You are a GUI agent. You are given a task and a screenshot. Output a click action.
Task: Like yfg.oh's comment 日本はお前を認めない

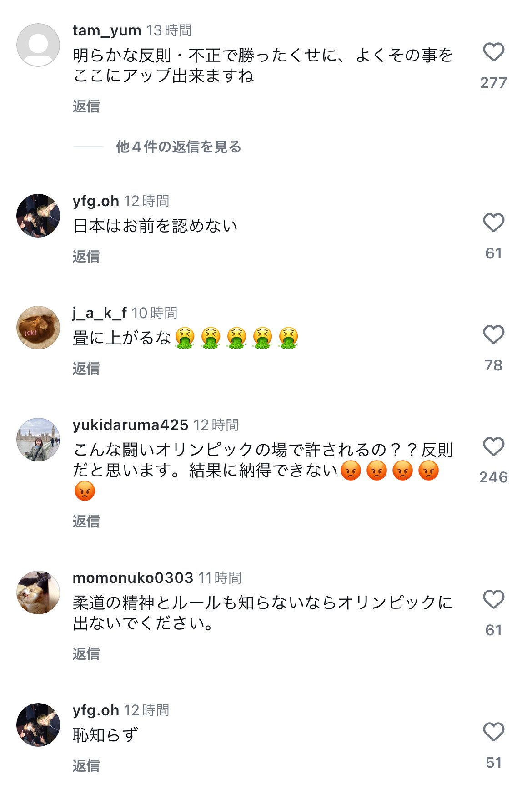point(493,223)
